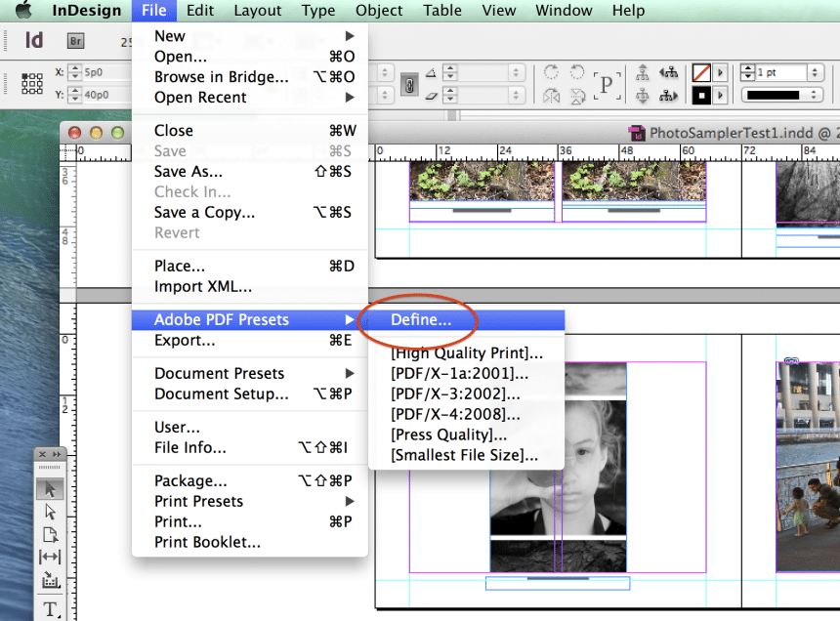
Task: Expand the Document Presets submenu
Action: coord(250,373)
